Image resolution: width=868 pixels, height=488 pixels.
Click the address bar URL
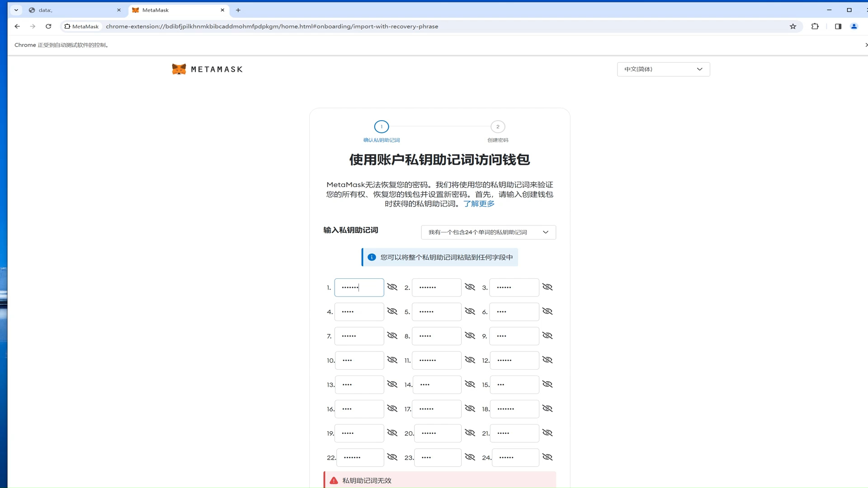click(x=272, y=26)
